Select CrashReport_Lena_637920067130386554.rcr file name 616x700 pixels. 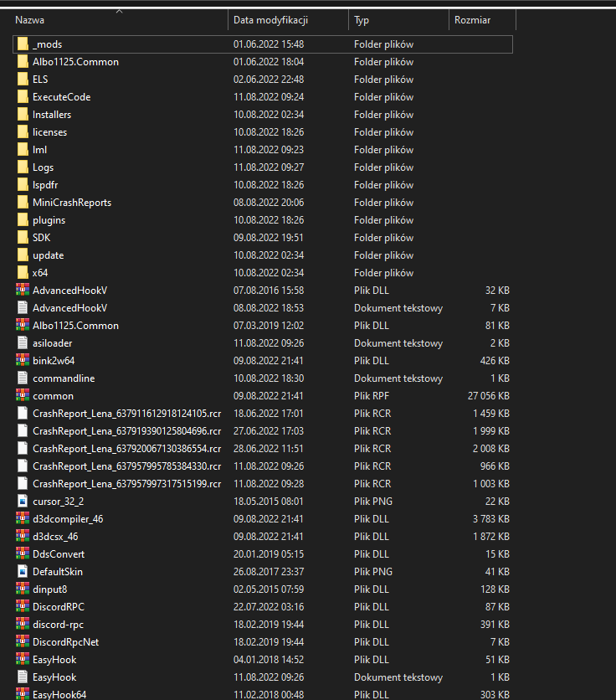point(126,449)
